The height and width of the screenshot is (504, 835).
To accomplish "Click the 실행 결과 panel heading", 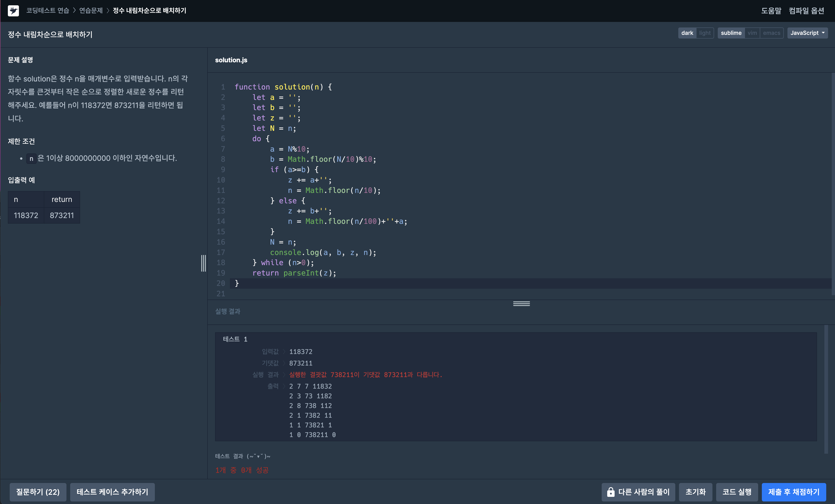I will (228, 311).
